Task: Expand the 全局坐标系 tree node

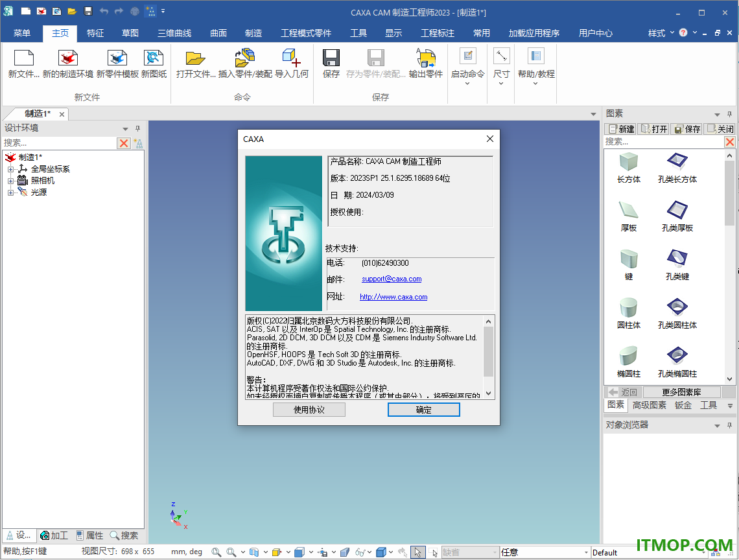Action: pyautogui.click(x=10, y=169)
